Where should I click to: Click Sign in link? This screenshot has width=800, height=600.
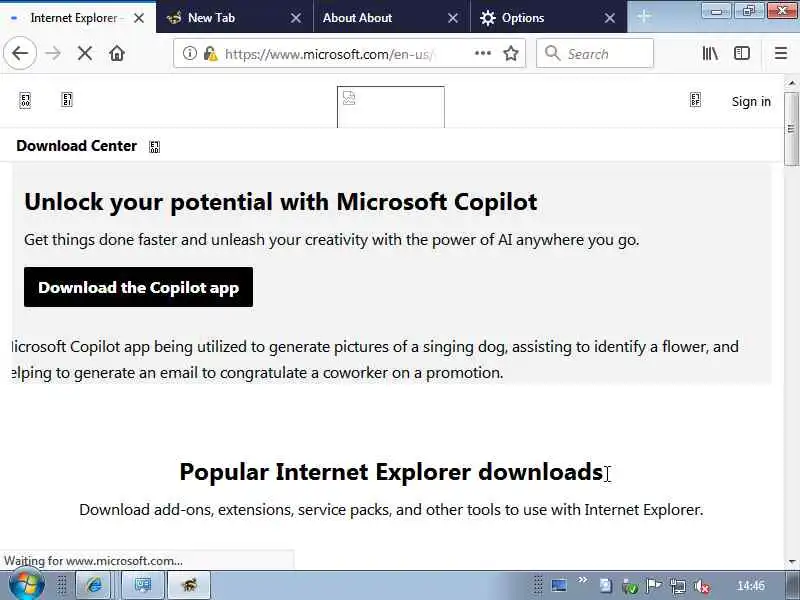(x=751, y=102)
